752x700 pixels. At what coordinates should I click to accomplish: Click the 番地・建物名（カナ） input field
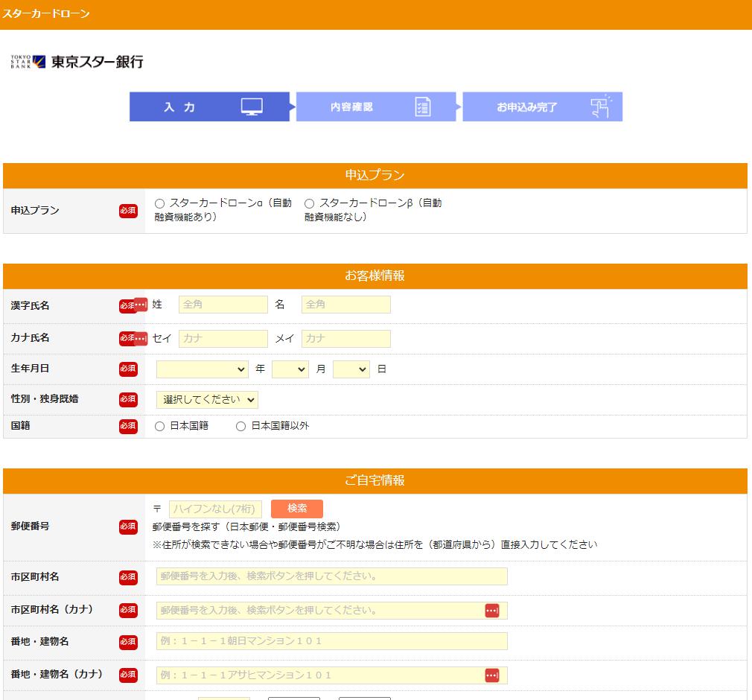[x=332, y=675]
